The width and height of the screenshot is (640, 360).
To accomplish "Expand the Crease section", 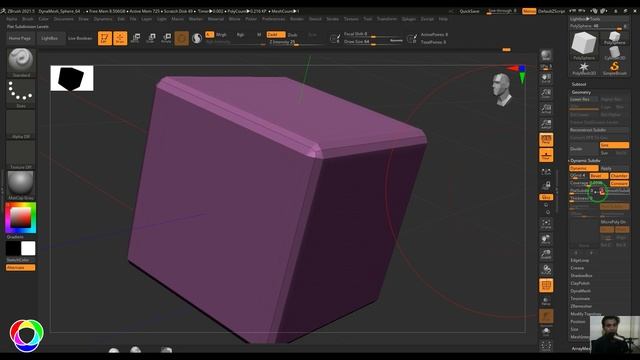I will 577,268.
